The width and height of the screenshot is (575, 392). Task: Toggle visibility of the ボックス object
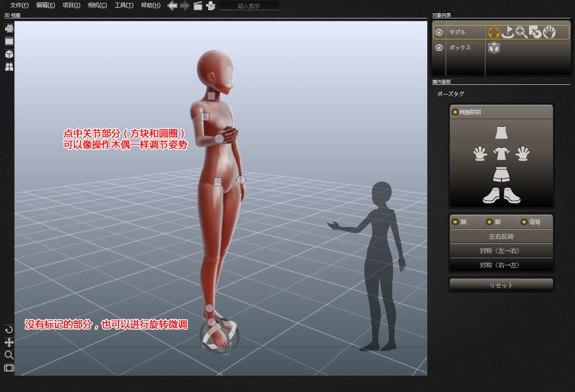[x=439, y=48]
